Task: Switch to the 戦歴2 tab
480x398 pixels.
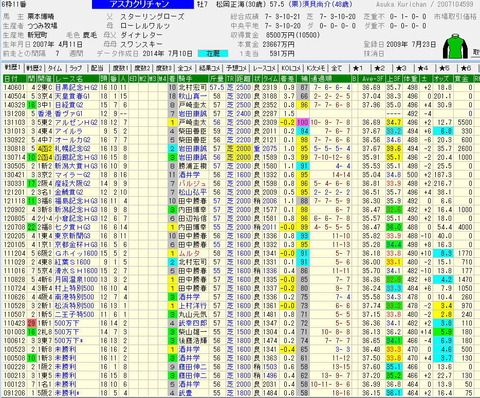Action: (34, 68)
